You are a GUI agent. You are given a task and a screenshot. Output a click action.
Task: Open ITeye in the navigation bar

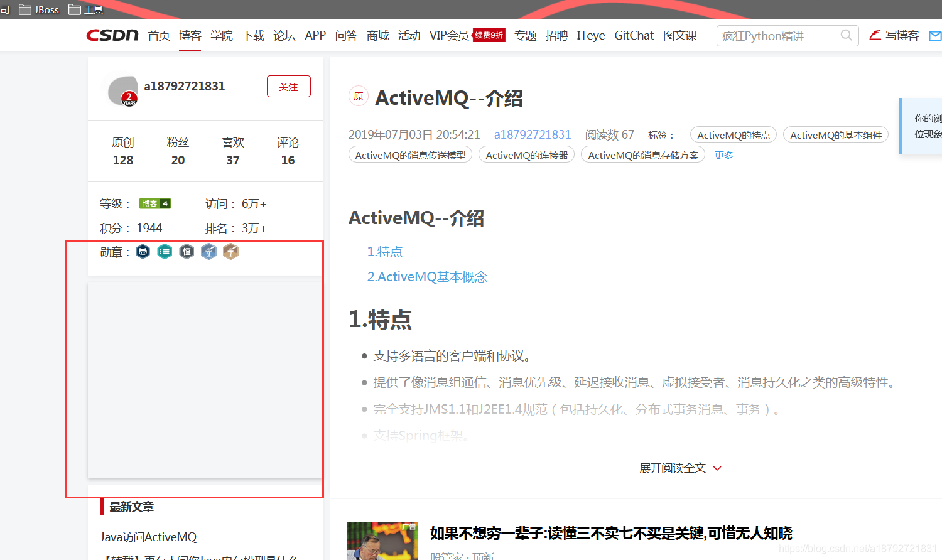[590, 36]
